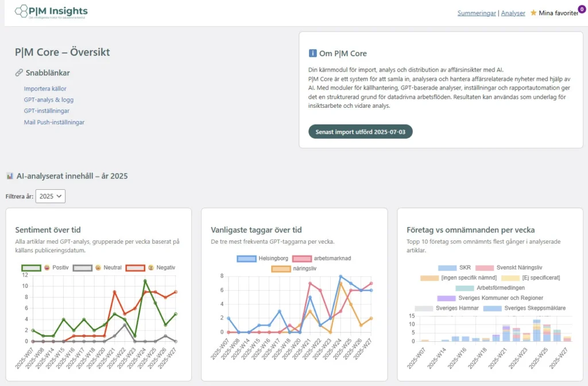588x386 pixels.
Task: Click the link chain icon beside Snabblänkar
Action: click(19, 73)
